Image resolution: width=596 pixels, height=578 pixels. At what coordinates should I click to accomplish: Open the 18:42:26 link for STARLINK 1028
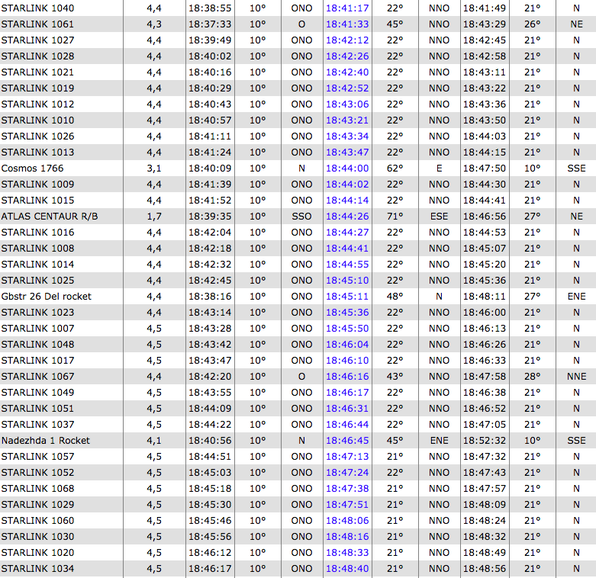point(347,56)
